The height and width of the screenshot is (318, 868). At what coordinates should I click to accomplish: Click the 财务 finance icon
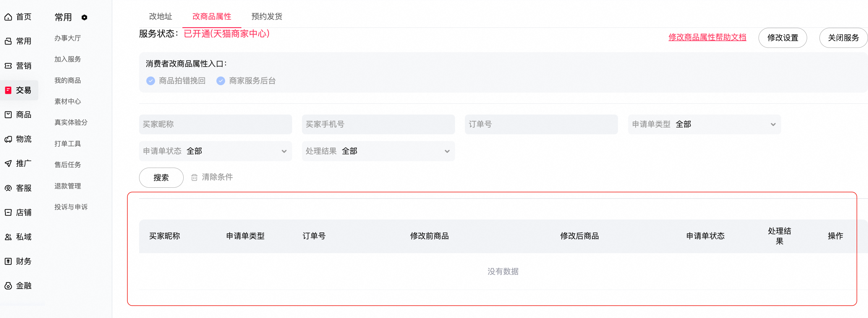pos(8,261)
